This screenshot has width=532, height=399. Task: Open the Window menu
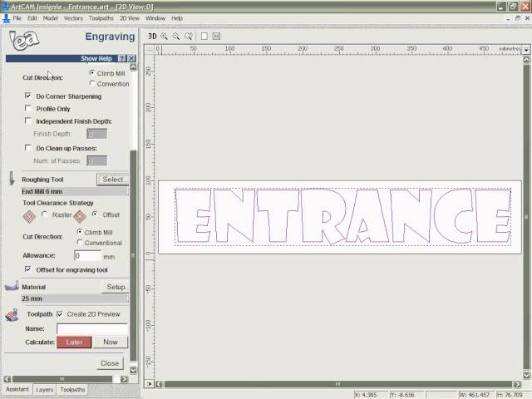pyautogui.click(x=155, y=18)
